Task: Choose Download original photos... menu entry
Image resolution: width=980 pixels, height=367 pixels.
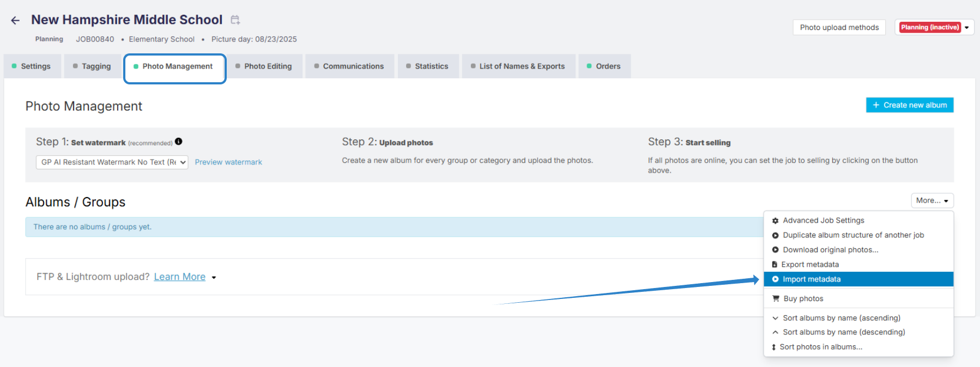Action: tap(858, 250)
